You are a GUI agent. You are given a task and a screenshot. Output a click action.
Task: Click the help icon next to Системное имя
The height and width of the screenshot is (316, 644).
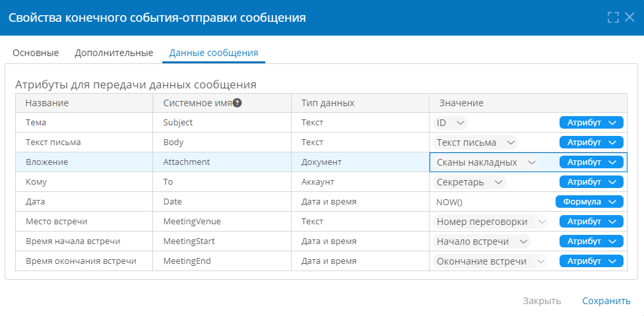pyautogui.click(x=237, y=103)
